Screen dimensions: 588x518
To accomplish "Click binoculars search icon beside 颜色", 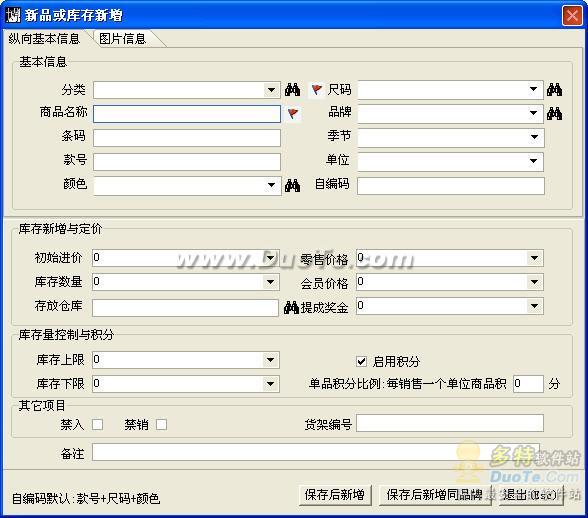I will click(292, 185).
